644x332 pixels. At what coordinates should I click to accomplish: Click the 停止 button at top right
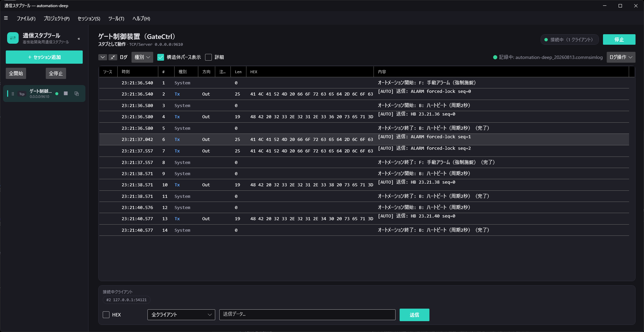(619, 40)
